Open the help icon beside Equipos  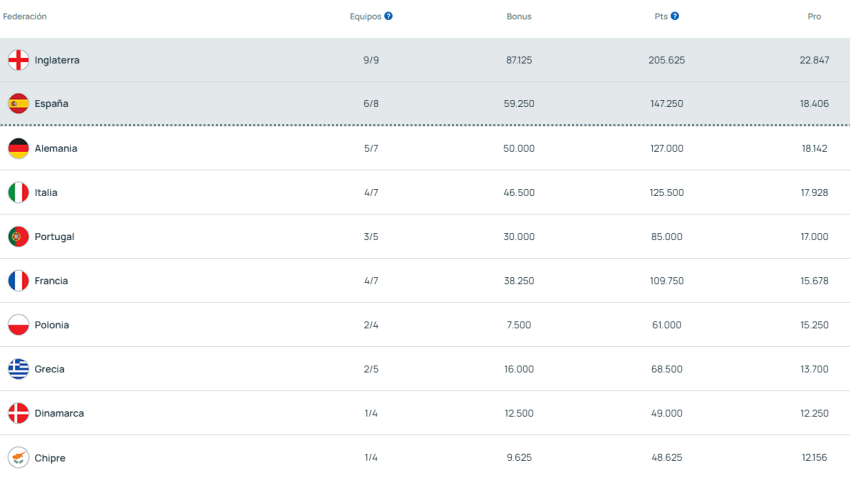(389, 16)
